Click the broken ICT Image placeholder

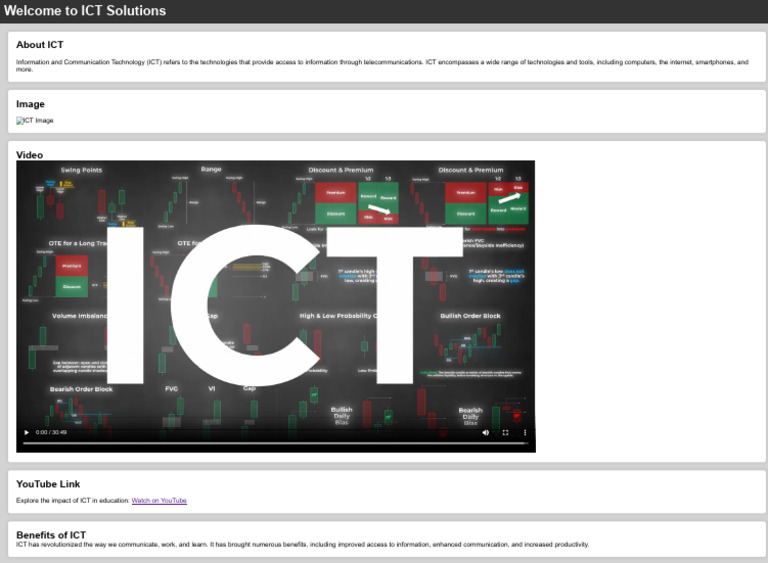(x=35, y=120)
